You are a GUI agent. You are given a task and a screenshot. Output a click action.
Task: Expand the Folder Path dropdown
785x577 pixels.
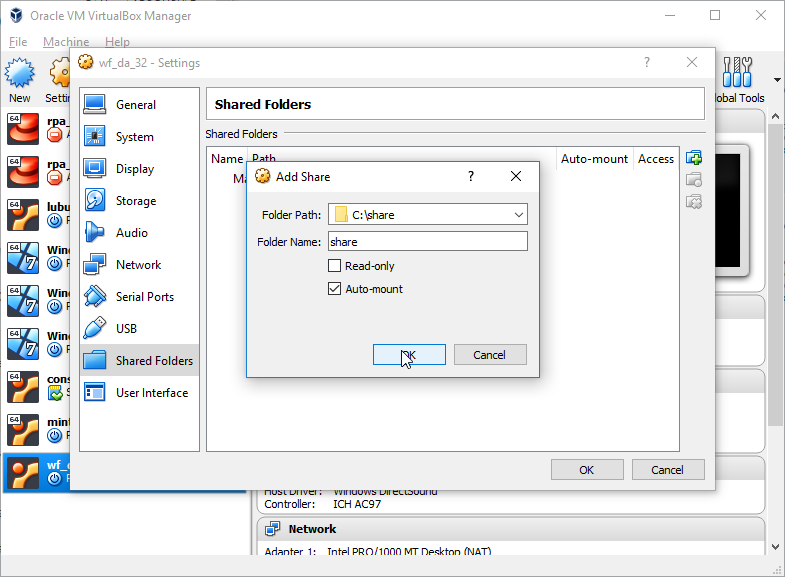(x=519, y=215)
